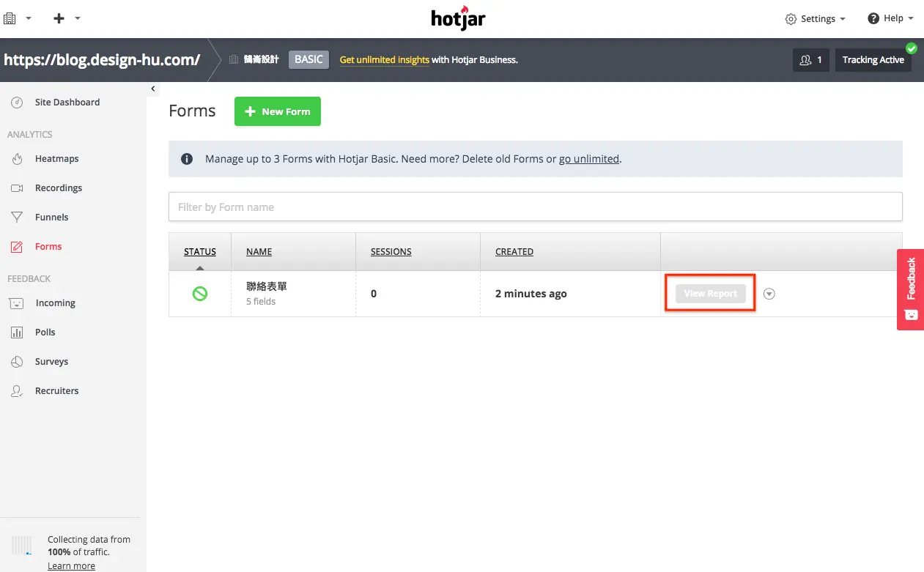Viewport: 924px width, 572px height.
Task: Open Polls from the sidebar
Action: tap(45, 333)
